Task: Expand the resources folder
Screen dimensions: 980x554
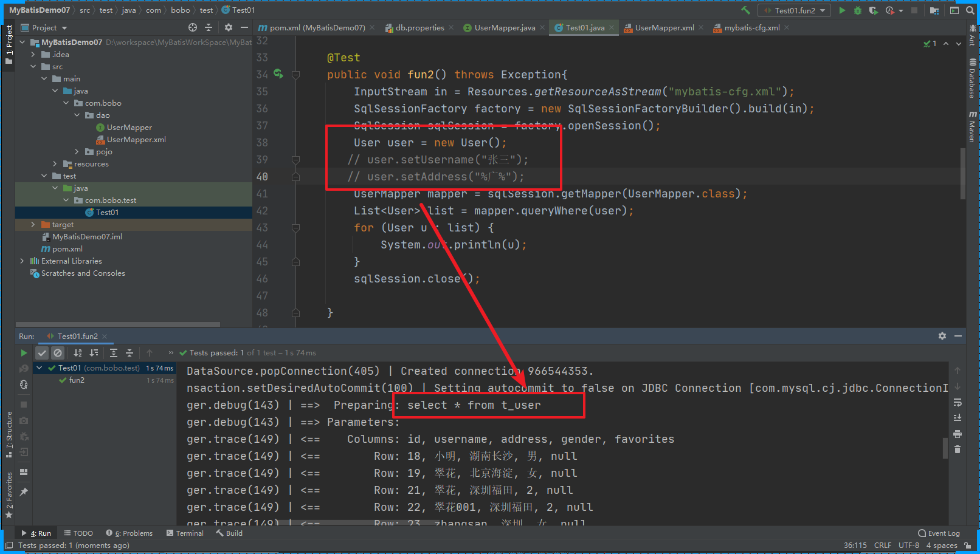Action: click(x=55, y=163)
